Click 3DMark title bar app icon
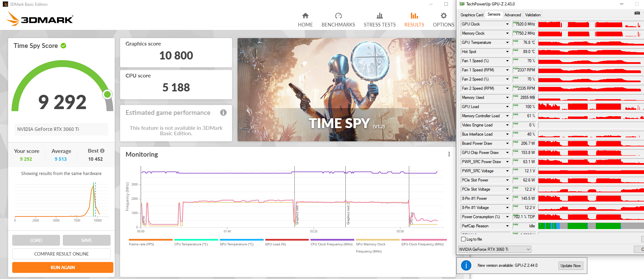The width and height of the screenshot is (644, 279). click(5, 4)
